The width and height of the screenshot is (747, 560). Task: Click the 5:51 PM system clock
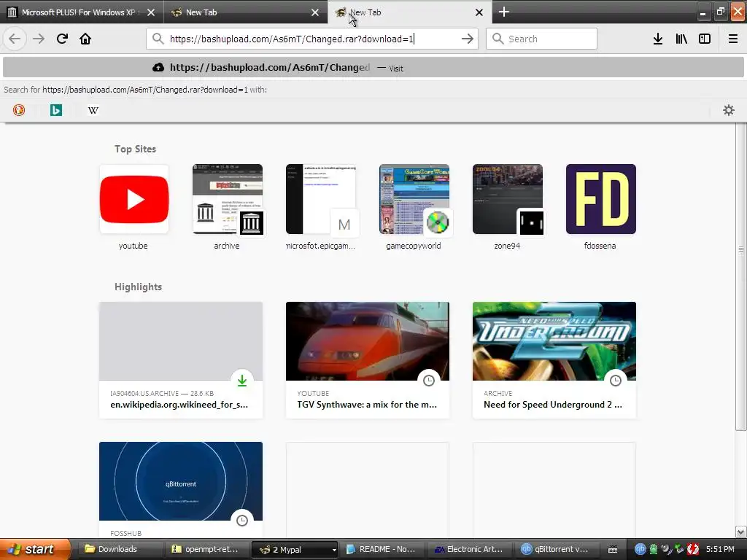tap(720, 549)
